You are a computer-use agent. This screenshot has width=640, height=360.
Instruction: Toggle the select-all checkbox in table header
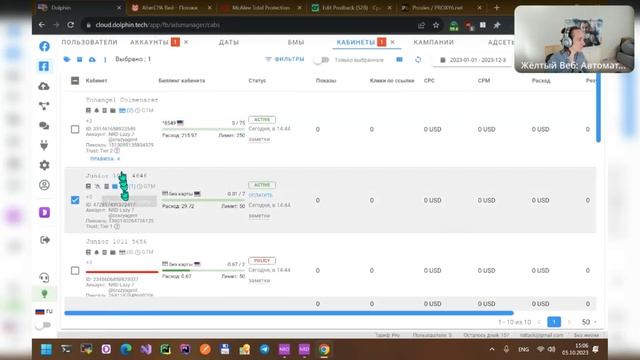(x=75, y=80)
